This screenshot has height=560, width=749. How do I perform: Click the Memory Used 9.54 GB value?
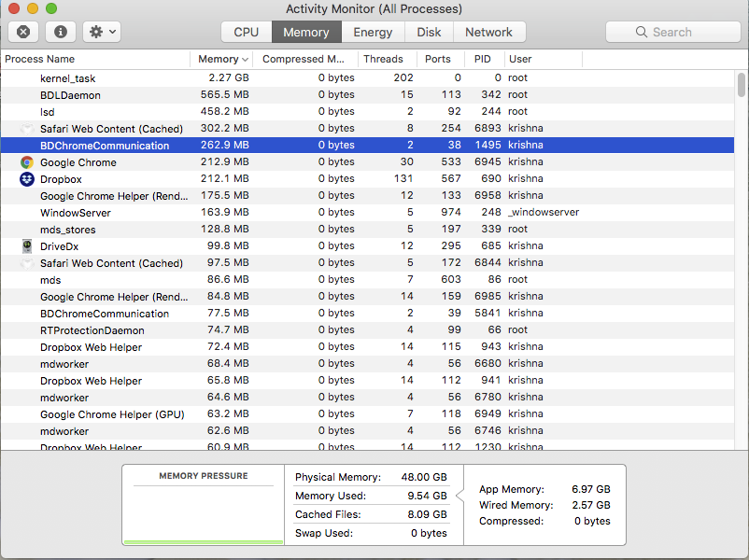click(427, 496)
